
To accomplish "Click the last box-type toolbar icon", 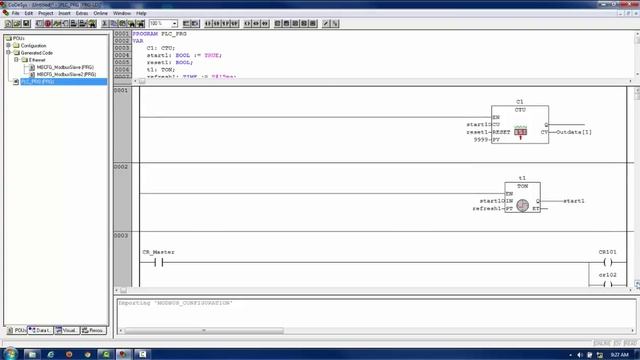I will point(313,24).
